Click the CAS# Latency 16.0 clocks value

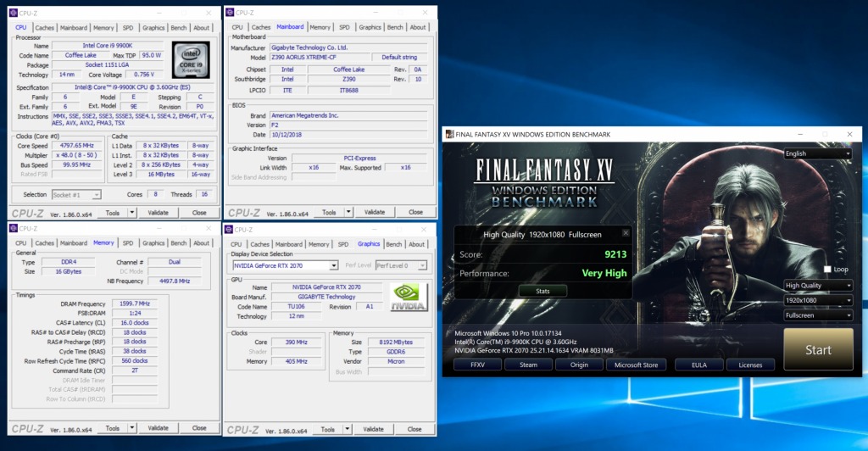[135, 323]
